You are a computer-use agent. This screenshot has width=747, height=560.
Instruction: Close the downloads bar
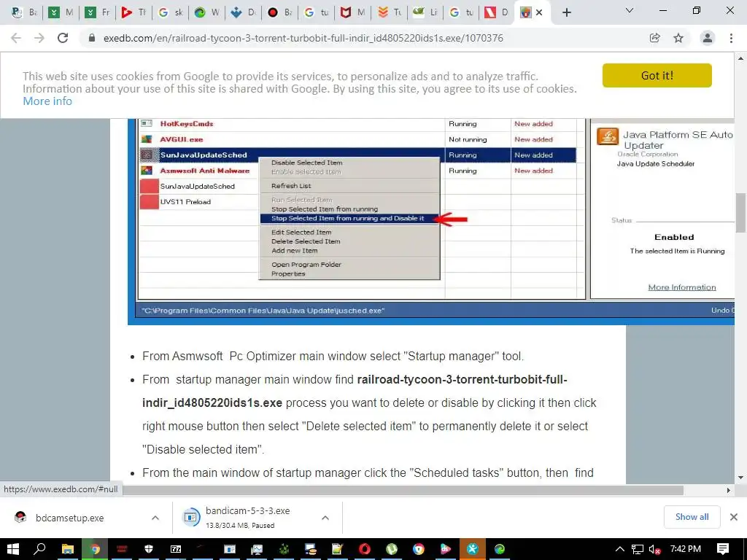point(734,517)
